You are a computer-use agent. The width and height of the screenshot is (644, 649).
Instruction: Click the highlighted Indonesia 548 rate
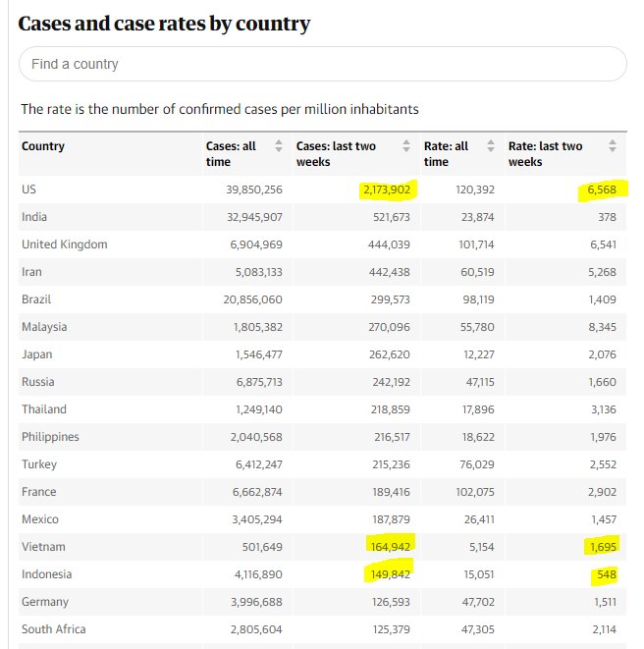[x=606, y=574]
